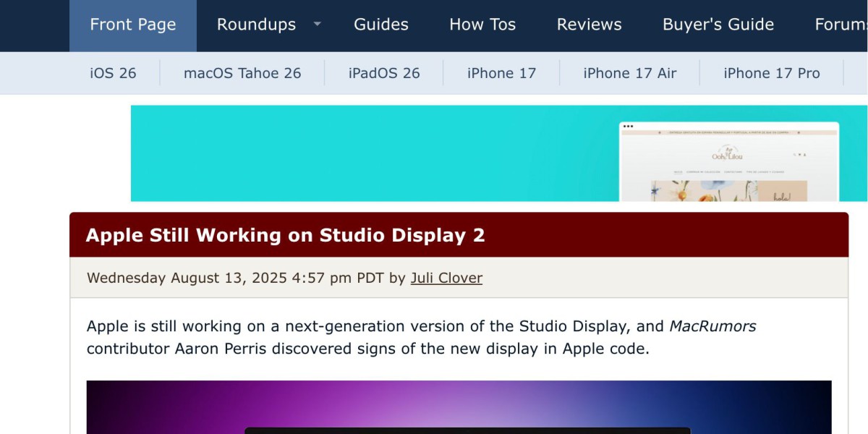
Task: Open the Front Page tab
Action: point(133,25)
